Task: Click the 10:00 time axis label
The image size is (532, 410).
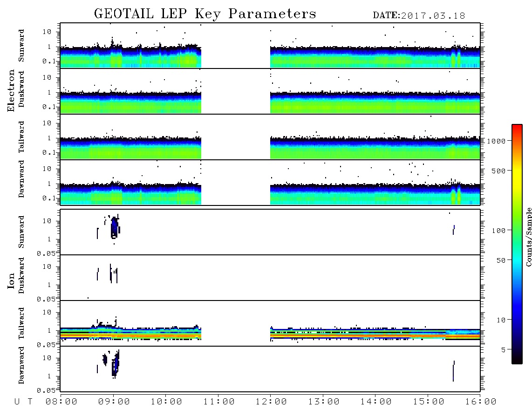Action: click(166, 402)
